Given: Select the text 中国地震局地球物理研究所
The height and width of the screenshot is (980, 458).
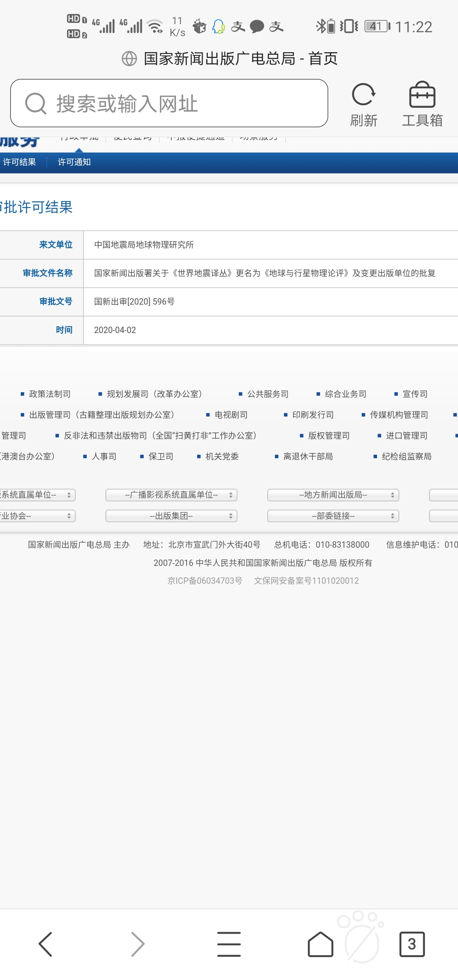Looking at the screenshot, I should [144, 245].
